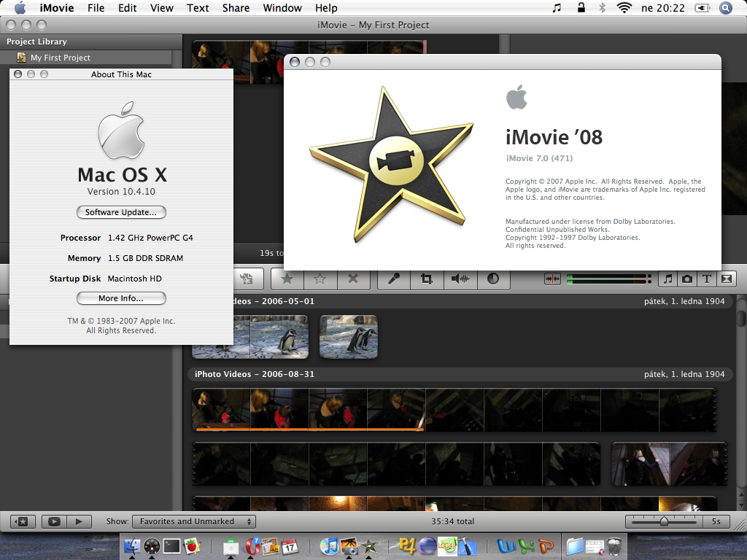Image resolution: width=747 pixels, height=560 pixels.
Task: Open Opera browser from the dock
Action: coord(252,546)
